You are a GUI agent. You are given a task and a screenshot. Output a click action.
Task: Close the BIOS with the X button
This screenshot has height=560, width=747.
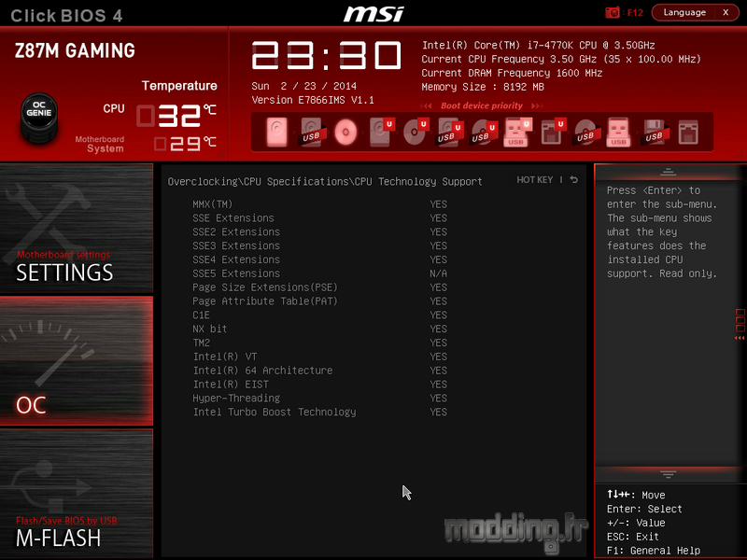pyautogui.click(x=726, y=12)
